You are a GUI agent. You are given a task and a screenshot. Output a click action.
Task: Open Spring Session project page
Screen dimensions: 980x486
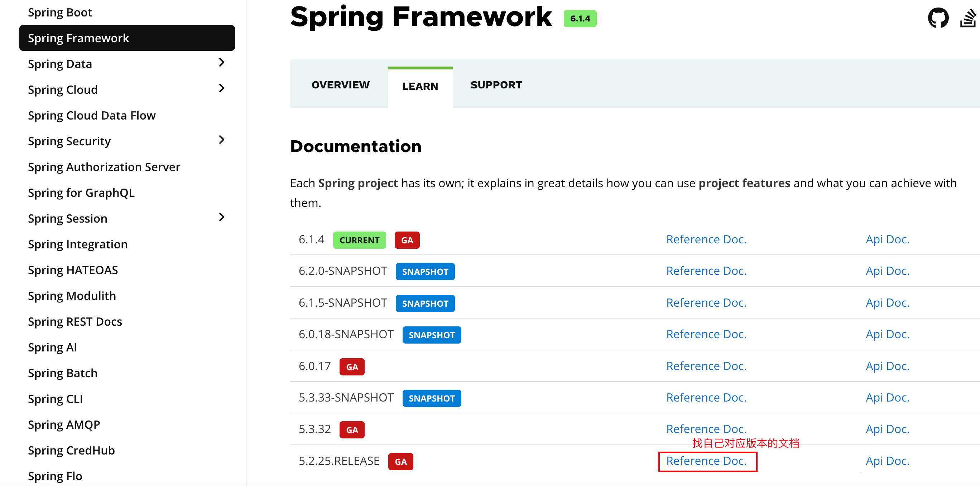click(68, 219)
